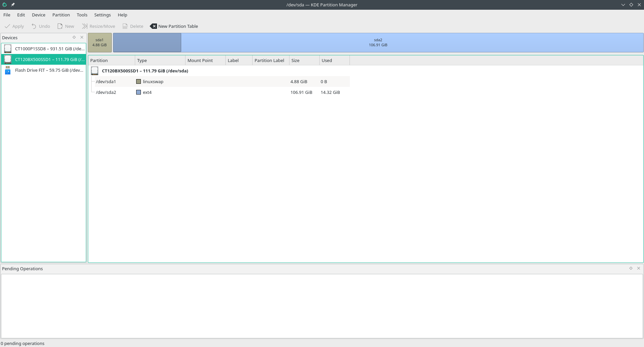Close the Pending Operations panel

click(x=639, y=268)
